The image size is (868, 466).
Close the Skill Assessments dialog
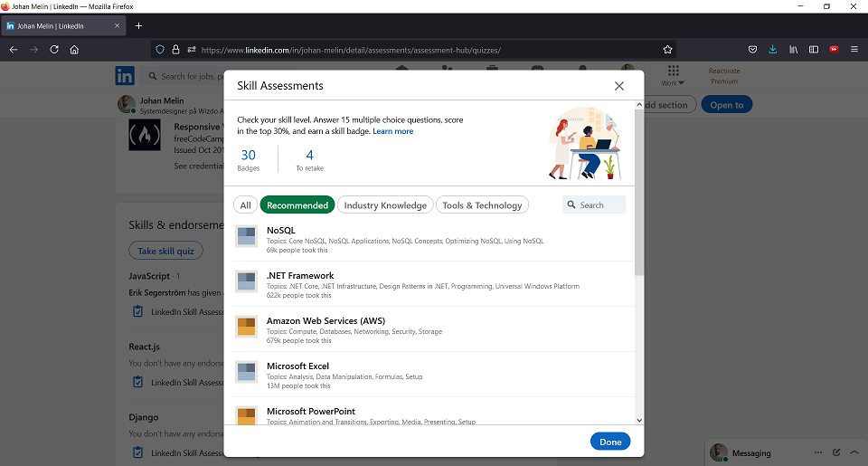[619, 86]
